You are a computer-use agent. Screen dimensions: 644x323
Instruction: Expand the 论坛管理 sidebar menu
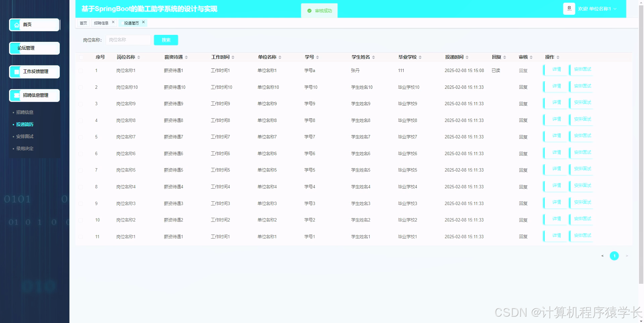(35, 48)
